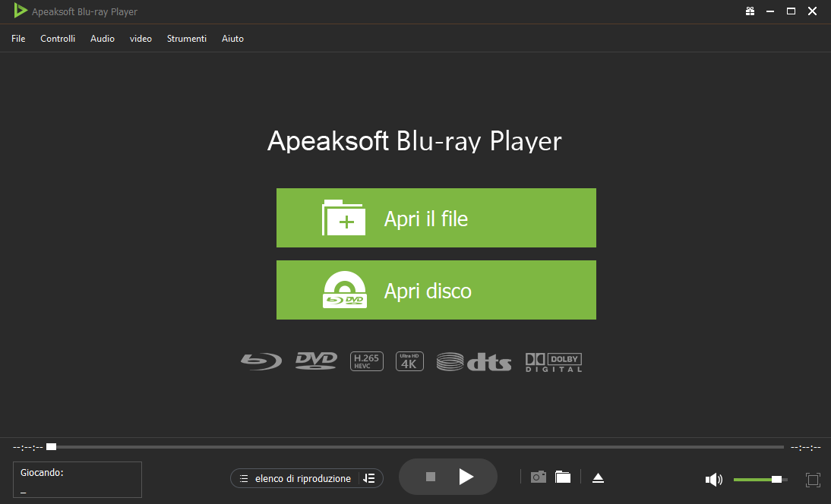Open the video menu
The height and width of the screenshot is (504, 831).
click(x=141, y=39)
